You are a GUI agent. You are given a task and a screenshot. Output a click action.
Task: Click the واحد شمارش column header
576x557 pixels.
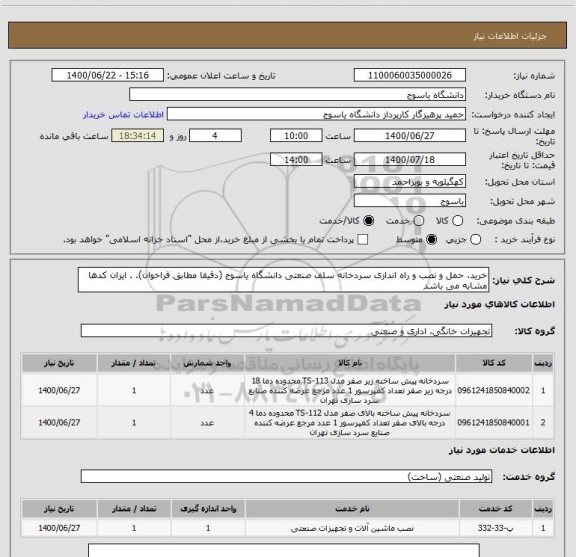207,363
